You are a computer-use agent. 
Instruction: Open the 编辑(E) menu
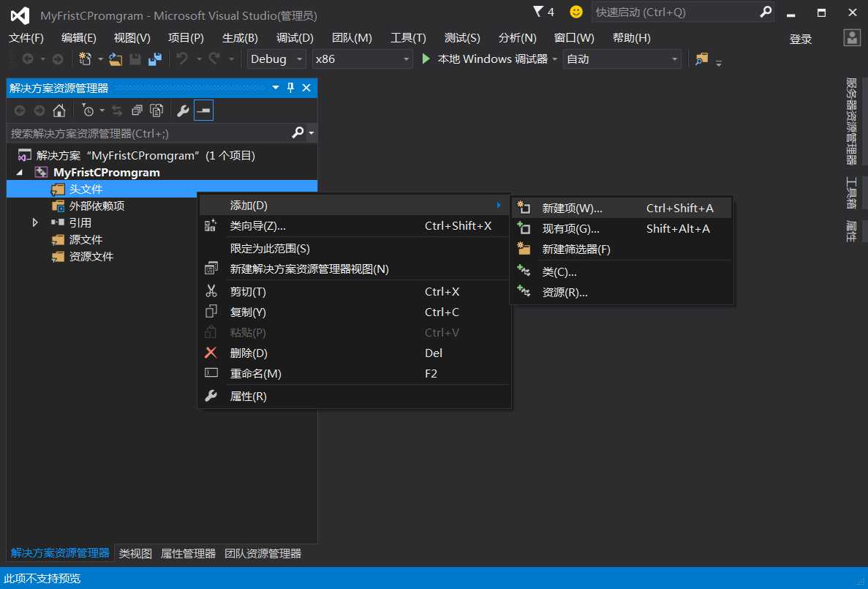point(78,37)
